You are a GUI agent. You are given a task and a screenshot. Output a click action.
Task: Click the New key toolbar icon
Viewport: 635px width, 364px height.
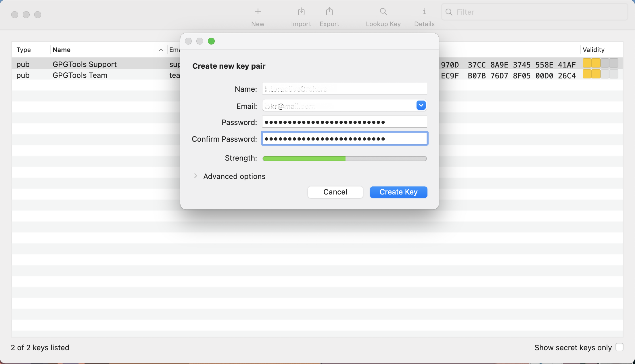pos(258,12)
